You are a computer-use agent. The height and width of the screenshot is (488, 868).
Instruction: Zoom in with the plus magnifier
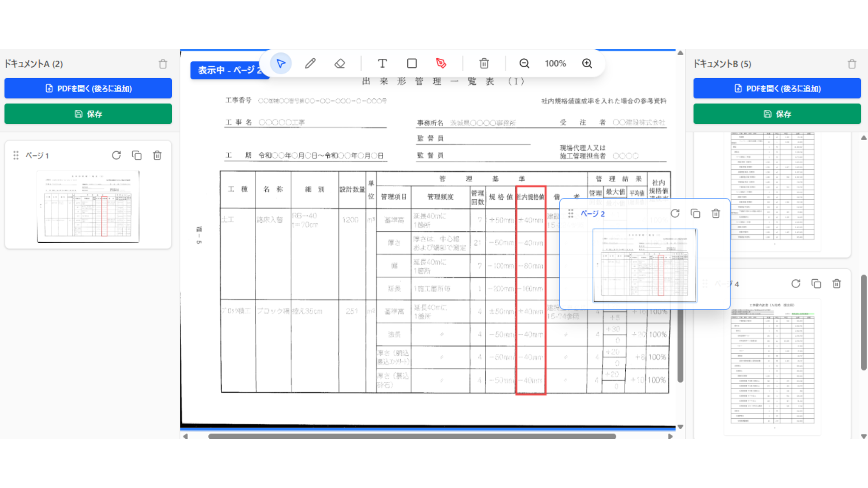click(x=587, y=63)
